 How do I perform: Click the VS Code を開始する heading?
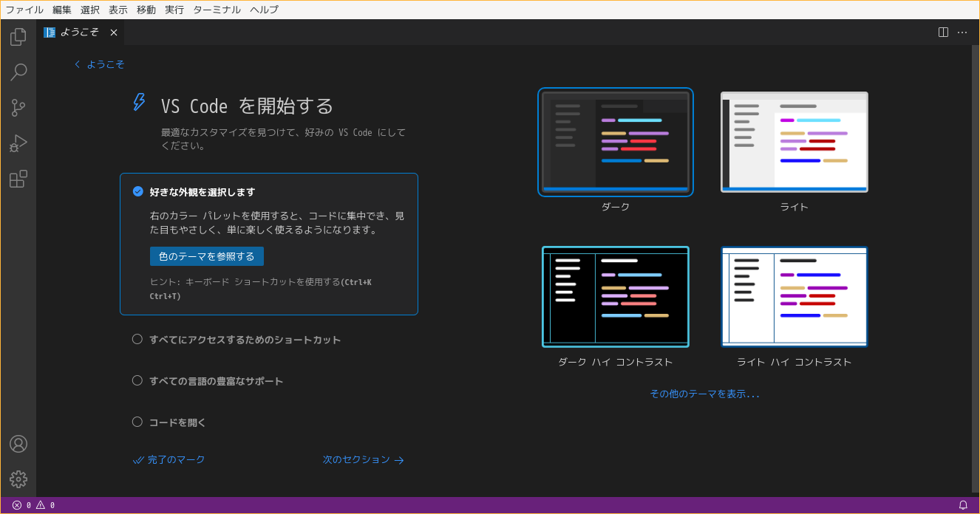click(248, 106)
